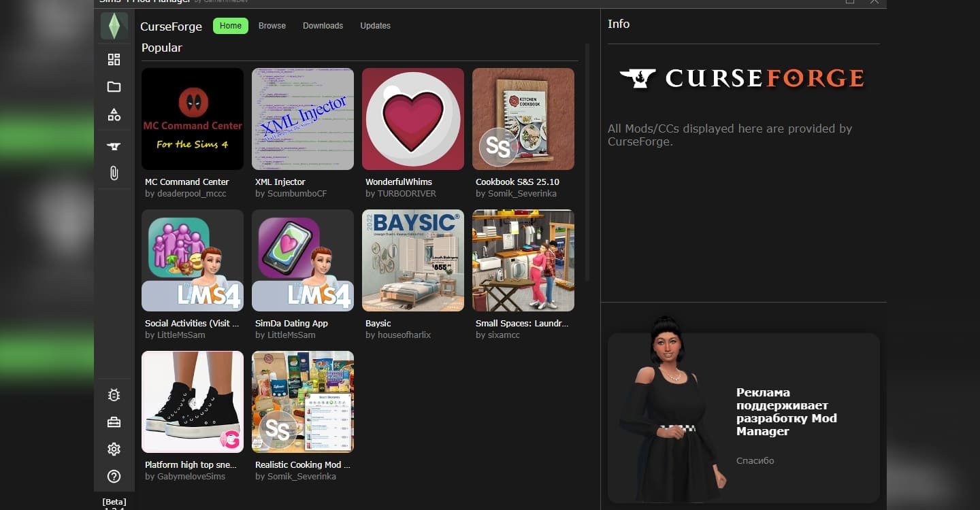Click the Спасибо link in ad banner
The width and height of the screenshot is (980, 510).
coord(755,460)
